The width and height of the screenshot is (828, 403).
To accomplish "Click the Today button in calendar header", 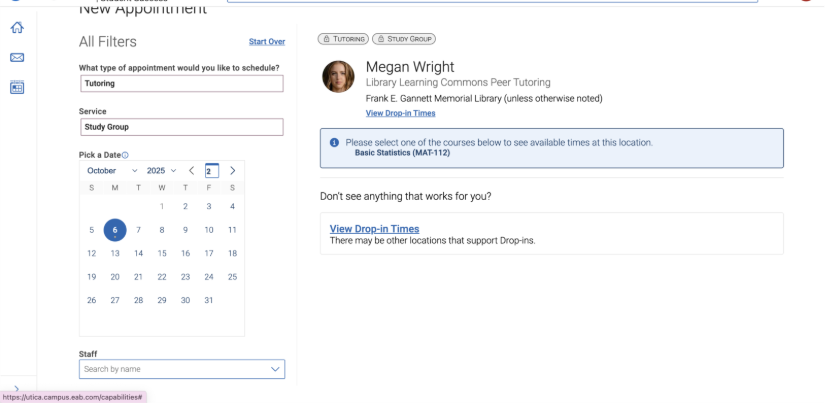I will pyautogui.click(x=211, y=171).
